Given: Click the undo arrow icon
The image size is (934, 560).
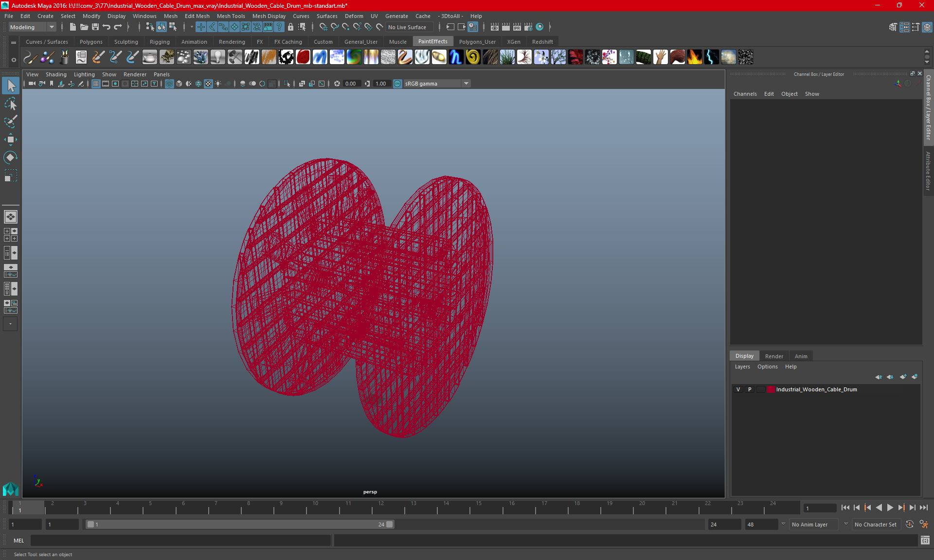Looking at the screenshot, I should point(107,27).
